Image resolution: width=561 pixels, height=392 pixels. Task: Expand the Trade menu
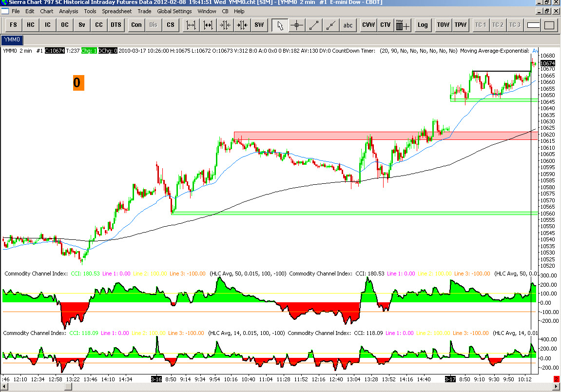click(x=144, y=11)
